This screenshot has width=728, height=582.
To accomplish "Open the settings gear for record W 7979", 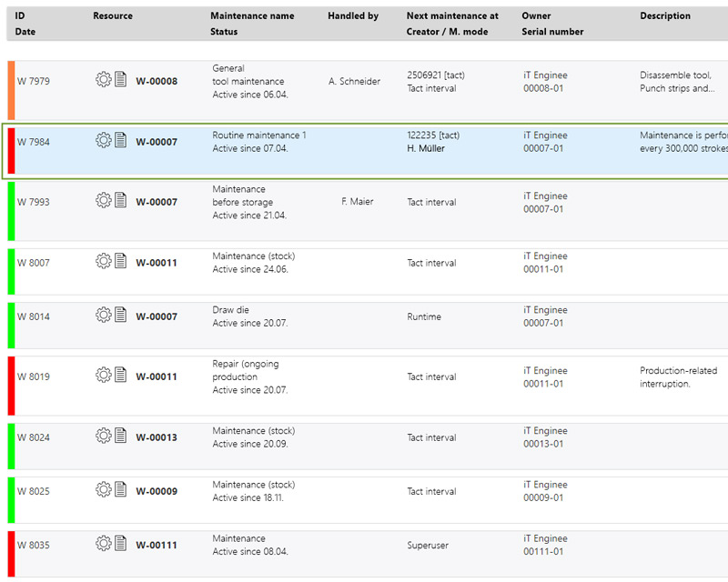I will (105, 79).
